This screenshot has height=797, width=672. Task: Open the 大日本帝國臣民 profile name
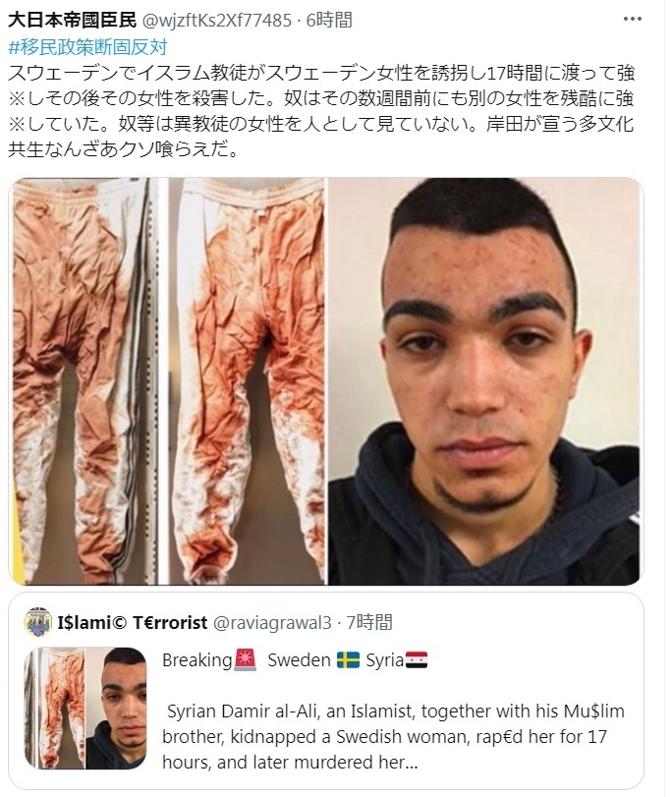[72, 20]
